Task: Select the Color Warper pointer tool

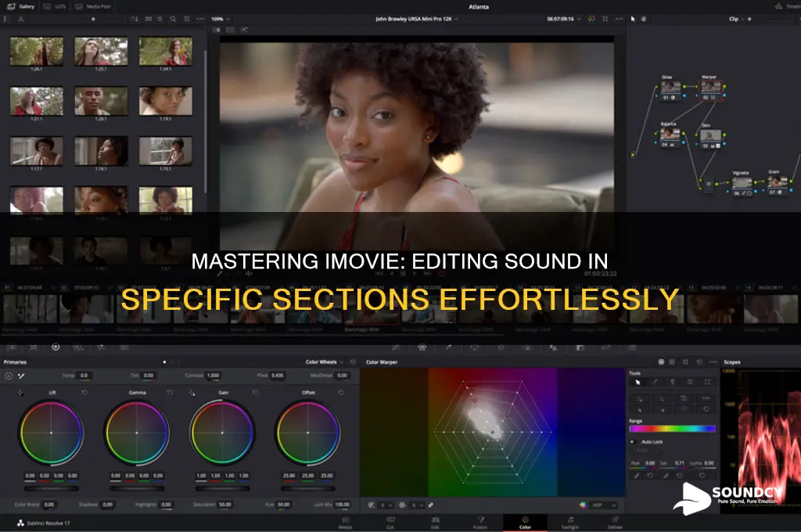Action: (638, 382)
